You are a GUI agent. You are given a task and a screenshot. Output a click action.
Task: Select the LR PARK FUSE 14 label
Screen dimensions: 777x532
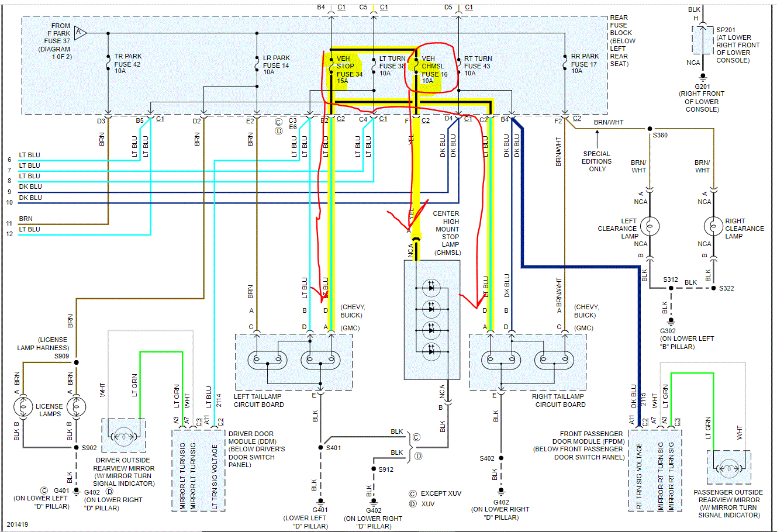pos(276,65)
